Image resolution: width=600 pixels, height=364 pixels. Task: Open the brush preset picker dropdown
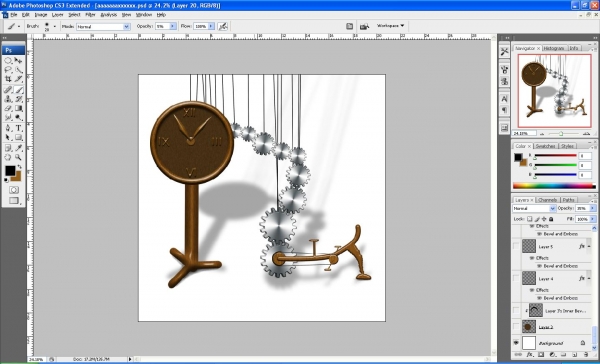(x=54, y=26)
